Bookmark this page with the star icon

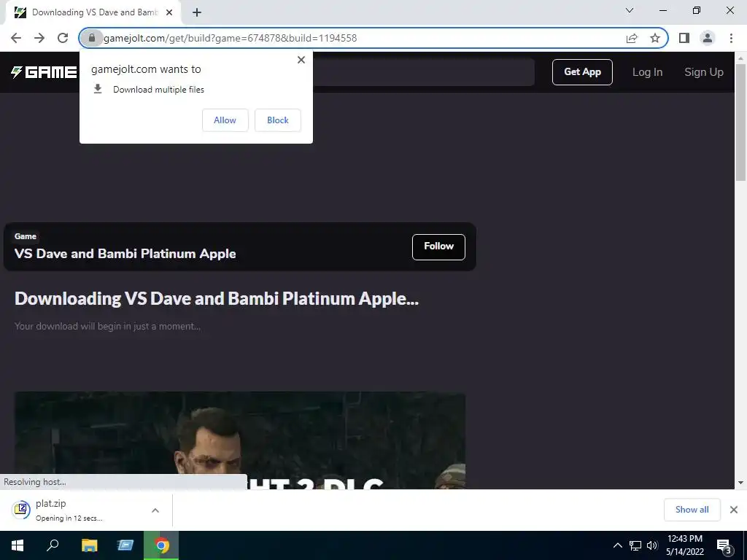click(x=655, y=38)
